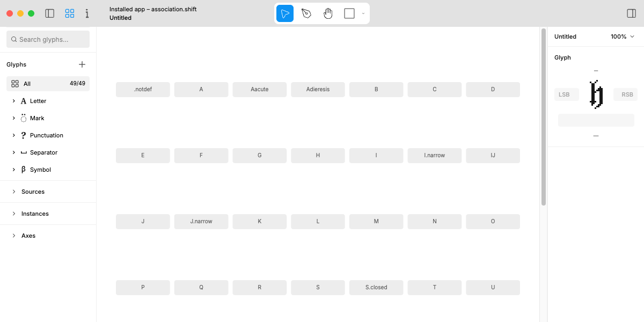644x322 pixels.
Task: Switch to glyph grid overview
Action: (x=70, y=13)
